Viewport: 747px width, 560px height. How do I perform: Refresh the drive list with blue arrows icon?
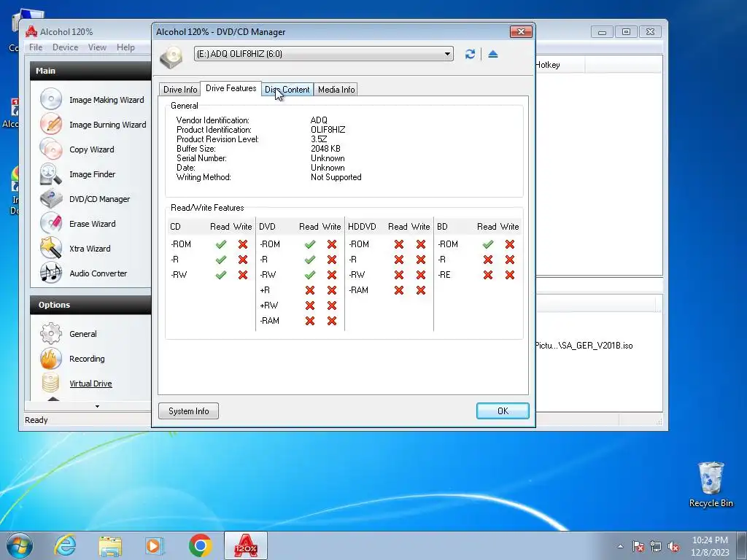471,54
